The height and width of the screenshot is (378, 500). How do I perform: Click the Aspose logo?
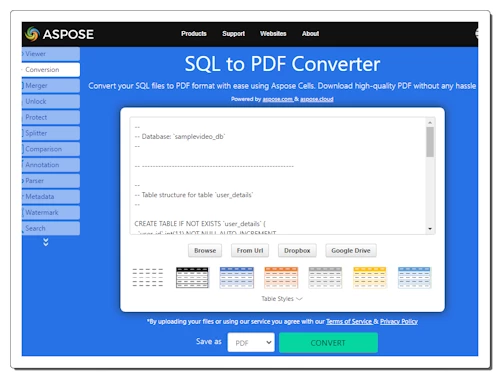click(x=59, y=34)
